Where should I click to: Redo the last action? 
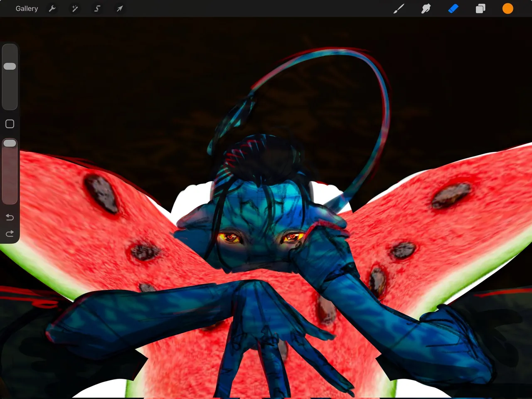coord(10,233)
